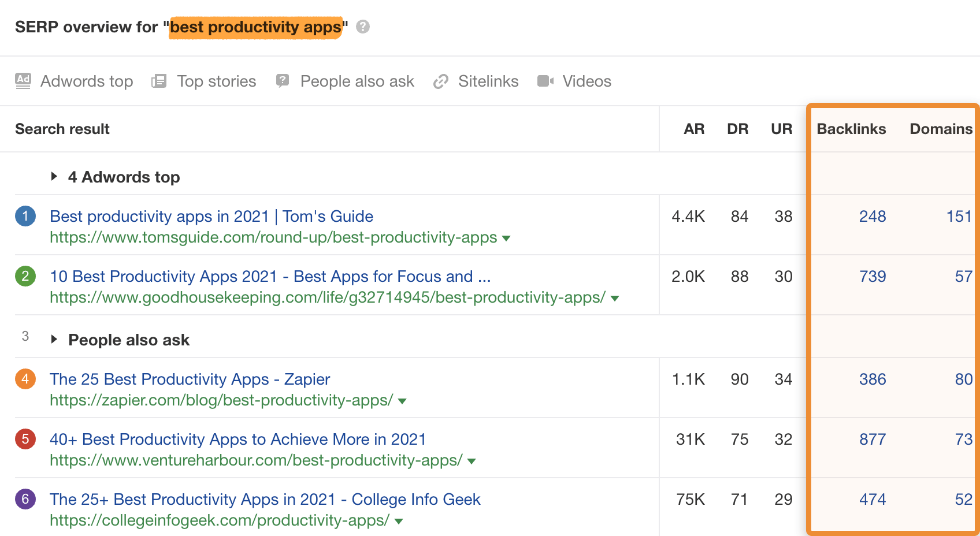Open the tomsguide.com URL dropdown arrow

506,238
